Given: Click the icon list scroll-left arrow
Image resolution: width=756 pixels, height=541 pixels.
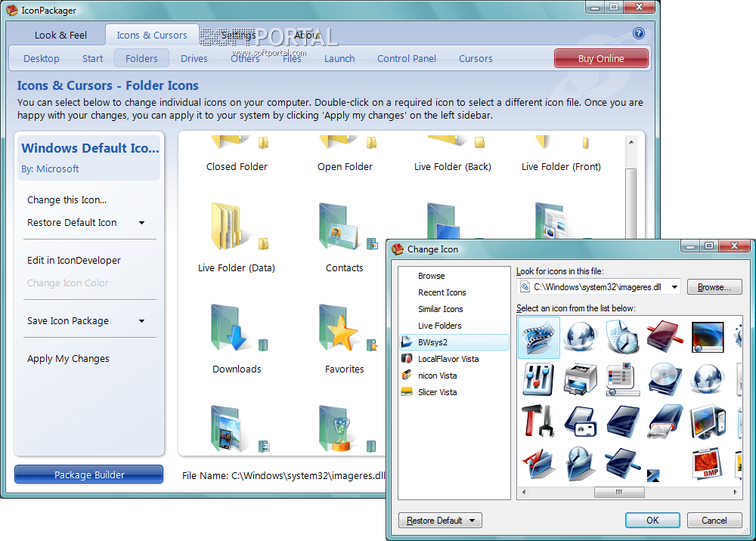Looking at the screenshot, I should pyautogui.click(x=524, y=492).
